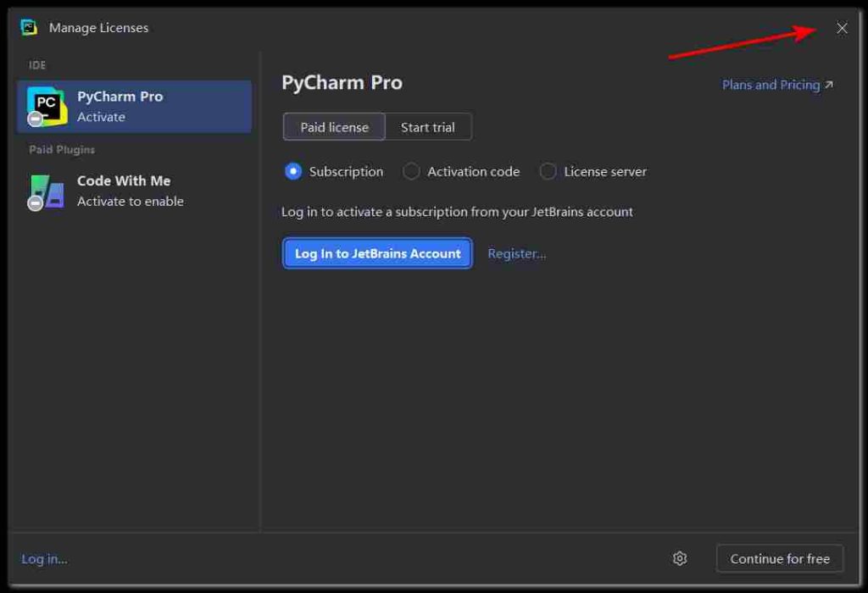Screen dimensions: 868x593
Task: Select the License server radio button
Action: pos(548,171)
